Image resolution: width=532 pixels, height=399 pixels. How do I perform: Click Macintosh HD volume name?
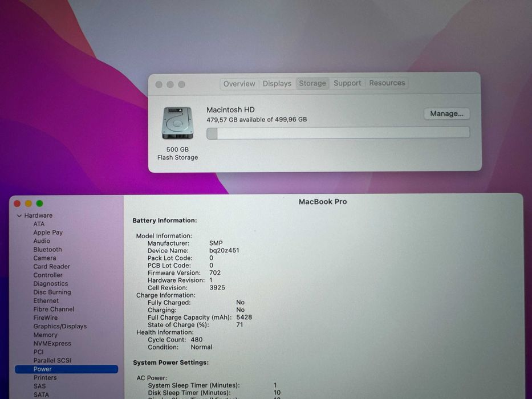[230, 110]
